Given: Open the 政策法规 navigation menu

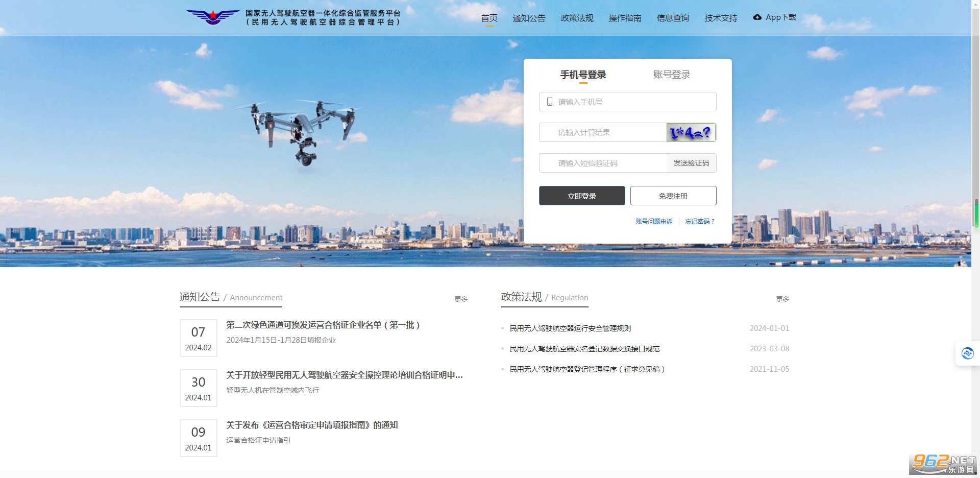Looking at the screenshot, I should (x=577, y=18).
